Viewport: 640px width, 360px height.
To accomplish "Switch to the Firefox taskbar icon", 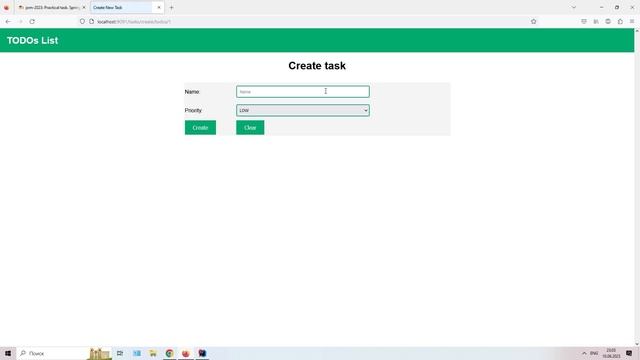I will point(186,353).
